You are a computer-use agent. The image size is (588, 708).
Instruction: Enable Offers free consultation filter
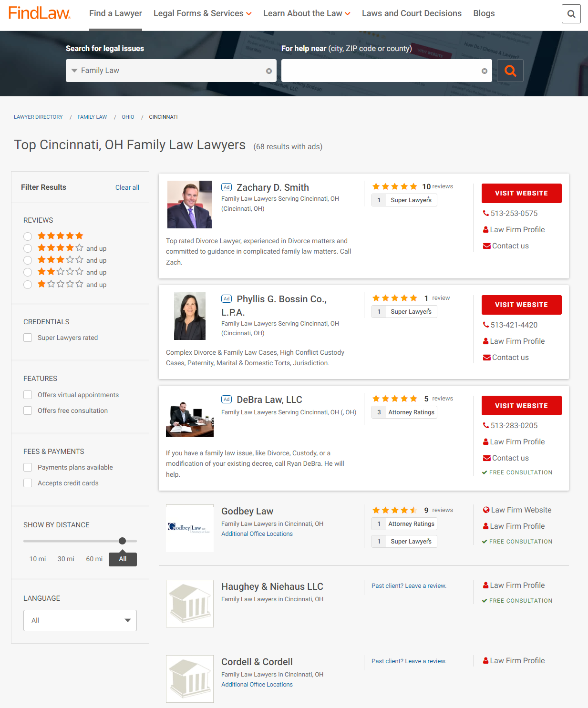click(x=28, y=410)
